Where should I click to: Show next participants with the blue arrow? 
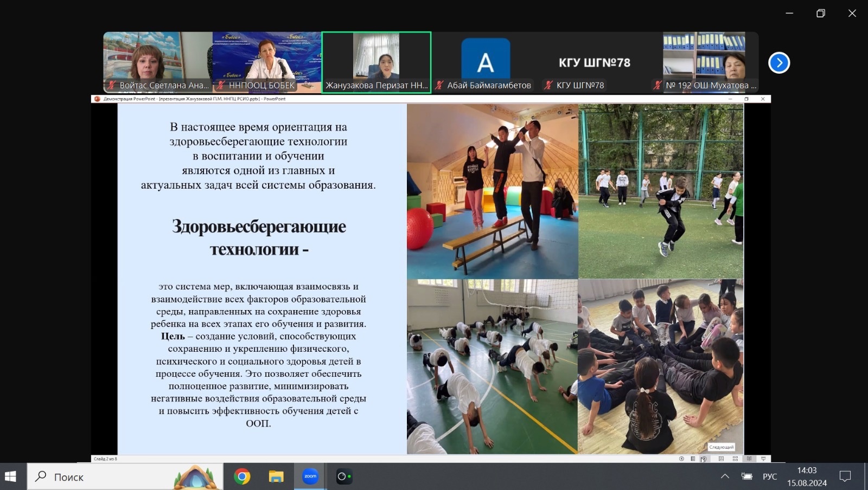tap(779, 63)
